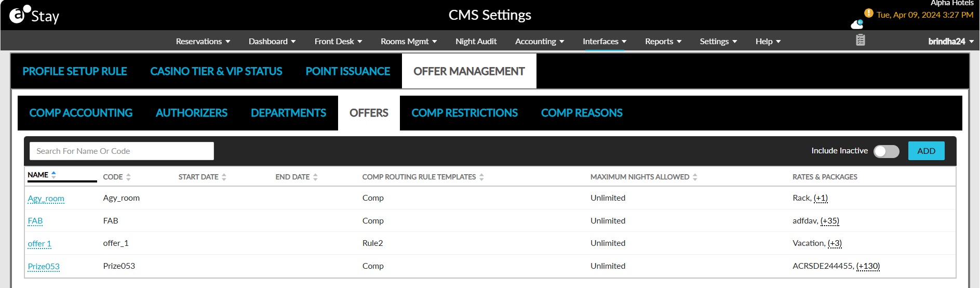Sort by Maximum Nights Allowed arrows

(x=695, y=177)
